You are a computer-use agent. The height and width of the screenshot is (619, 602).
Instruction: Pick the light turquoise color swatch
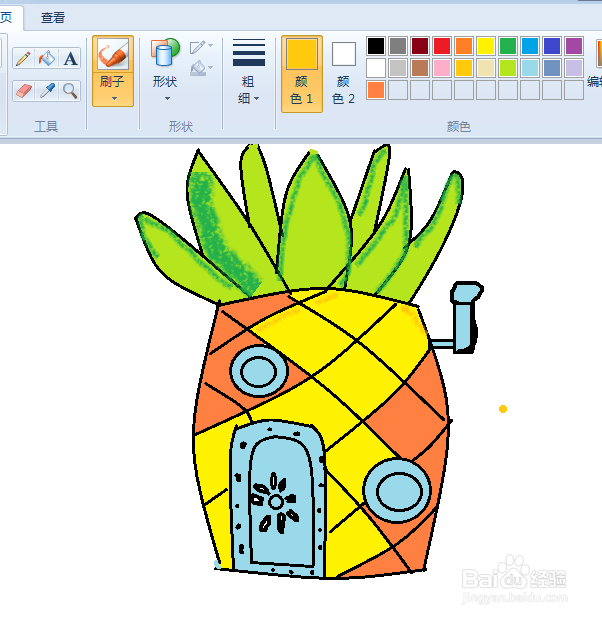tap(530, 68)
